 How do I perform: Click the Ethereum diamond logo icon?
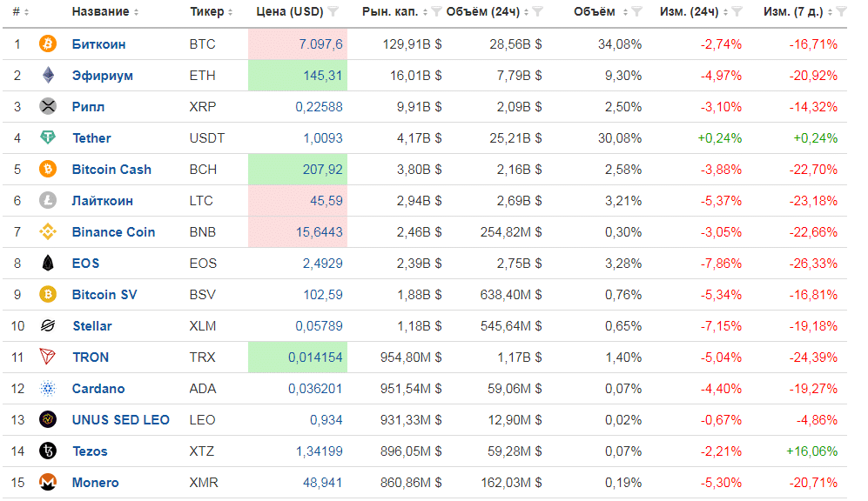click(48, 76)
